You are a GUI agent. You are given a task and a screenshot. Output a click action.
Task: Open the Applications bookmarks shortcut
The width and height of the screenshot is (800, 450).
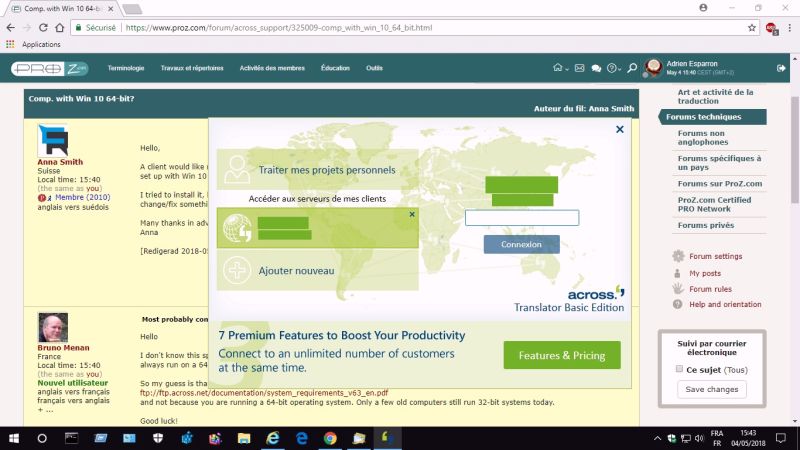pyautogui.click(x=33, y=44)
